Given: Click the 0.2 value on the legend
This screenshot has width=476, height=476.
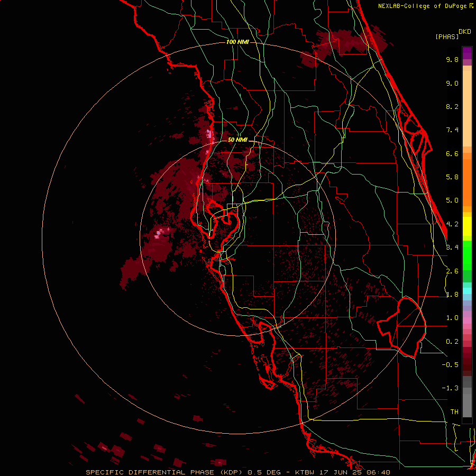Looking at the screenshot, I should tap(452, 342).
